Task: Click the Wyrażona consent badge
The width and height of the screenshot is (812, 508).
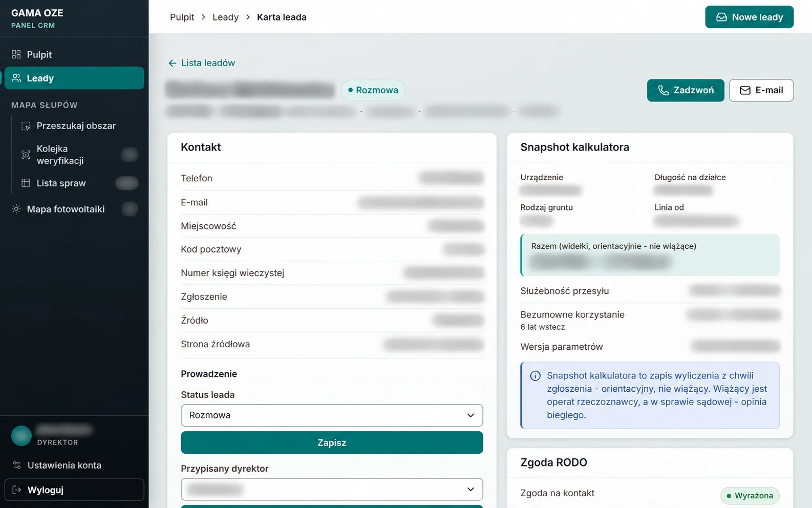Action: (750, 496)
